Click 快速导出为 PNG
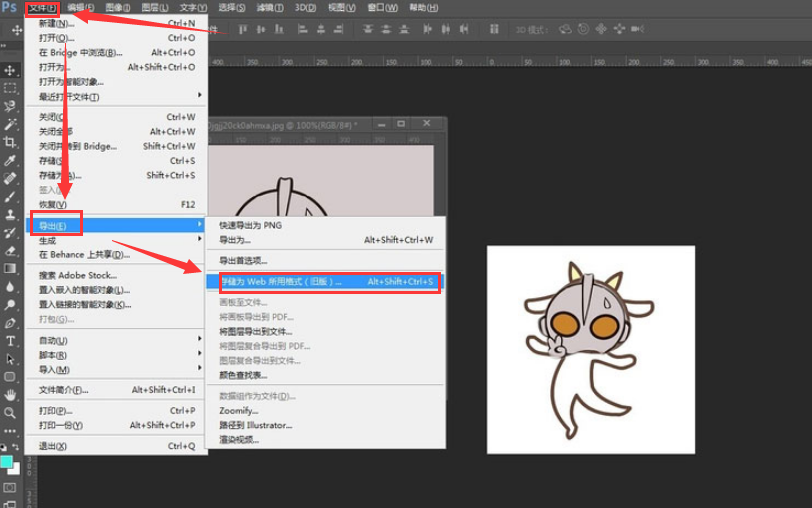This screenshot has height=508, width=812. point(251,225)
